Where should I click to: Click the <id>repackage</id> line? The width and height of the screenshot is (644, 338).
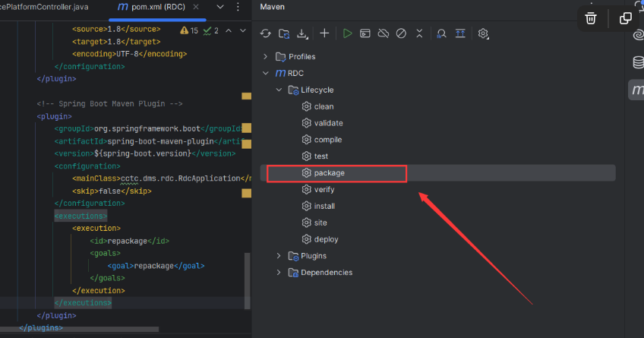click(x=129, y=241)
